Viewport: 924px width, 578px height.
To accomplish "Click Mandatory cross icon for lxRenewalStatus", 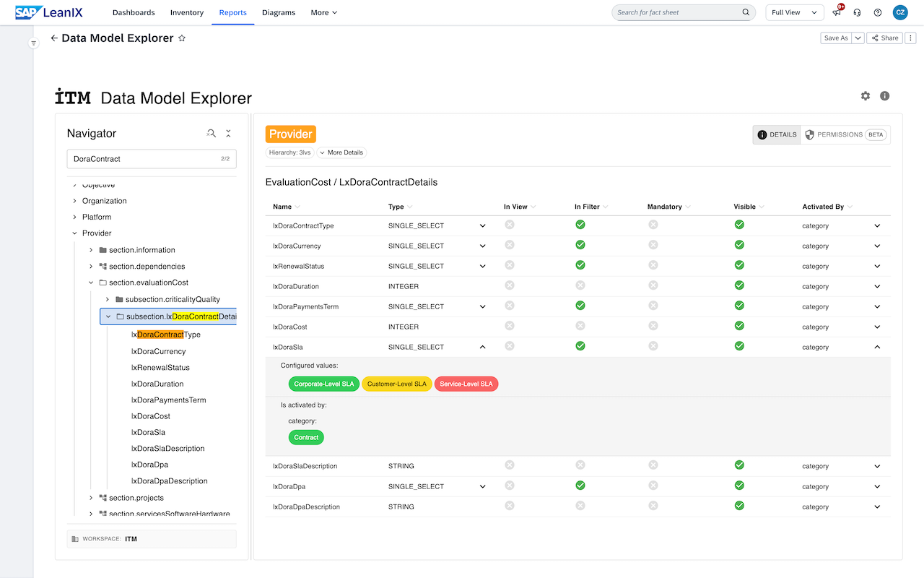I will (653, 265).
